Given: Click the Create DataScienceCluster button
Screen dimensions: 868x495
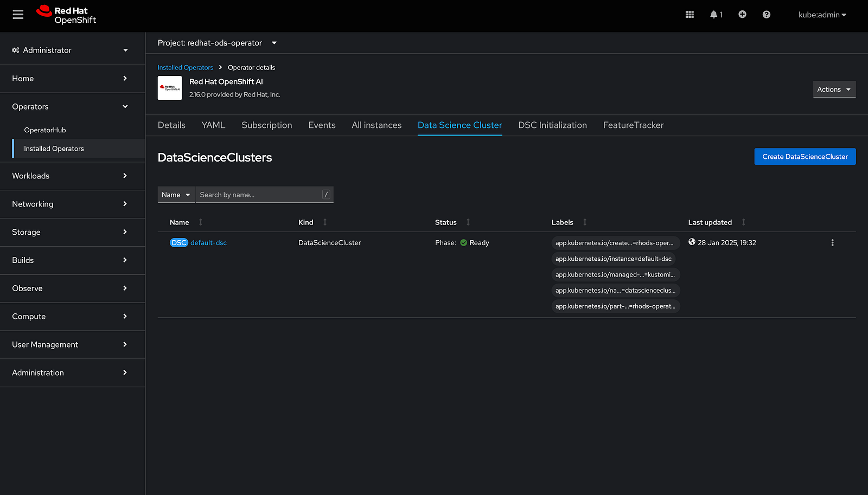Looking at the screenshot, I should (x=805, y=157).
